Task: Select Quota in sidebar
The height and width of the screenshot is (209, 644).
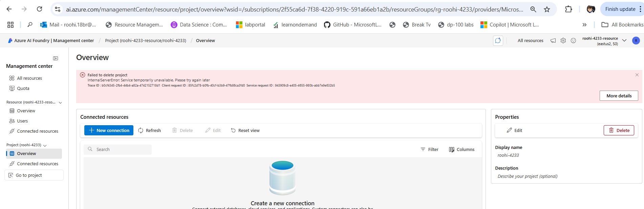Action: (23, 88)
